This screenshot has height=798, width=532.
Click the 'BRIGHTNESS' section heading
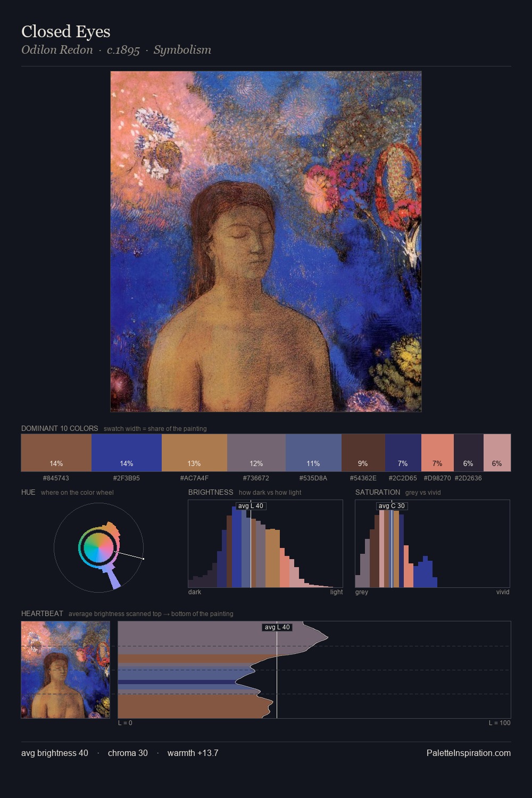coord(211,492)
